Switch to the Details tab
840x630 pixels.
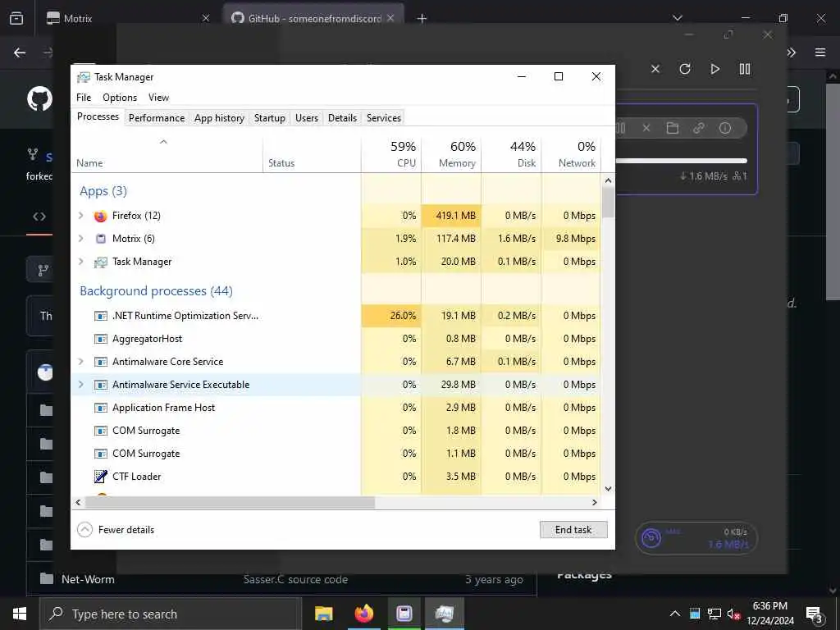pos(342,118)
